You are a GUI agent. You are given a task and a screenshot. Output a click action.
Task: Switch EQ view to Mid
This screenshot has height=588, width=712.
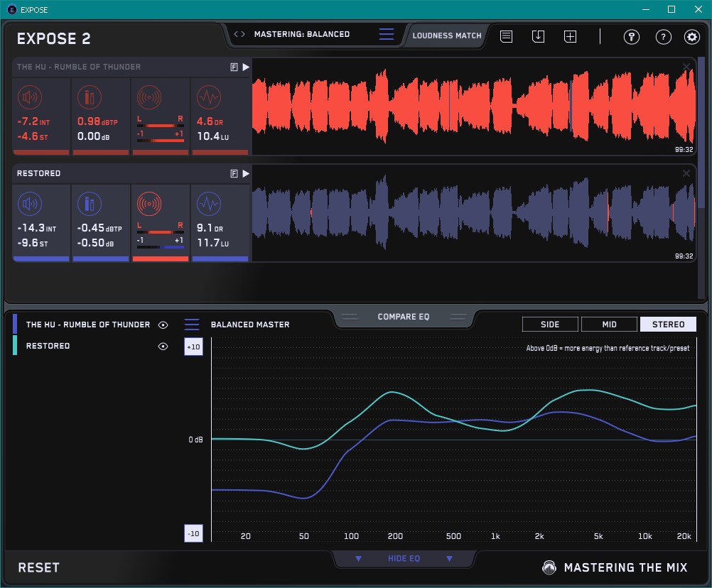pos(609,325)
